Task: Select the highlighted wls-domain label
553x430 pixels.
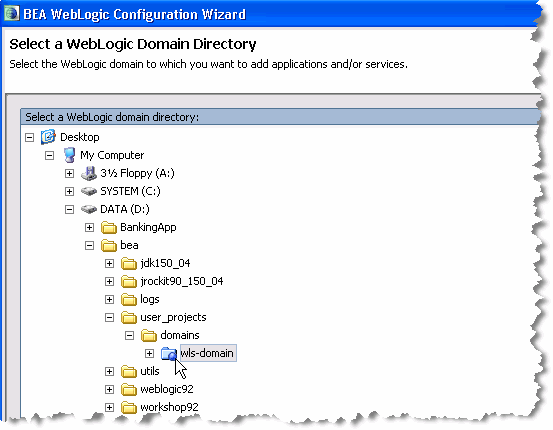Action: [208, 353]
